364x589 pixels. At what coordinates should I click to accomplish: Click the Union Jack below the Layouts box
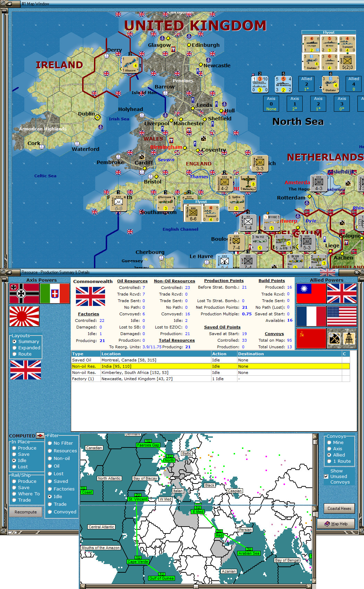click(26, 370)
